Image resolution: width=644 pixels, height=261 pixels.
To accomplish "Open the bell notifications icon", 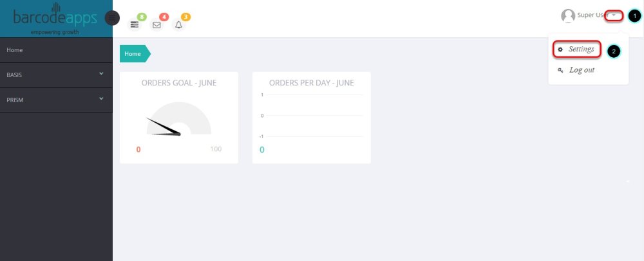I will pos(179,25).
